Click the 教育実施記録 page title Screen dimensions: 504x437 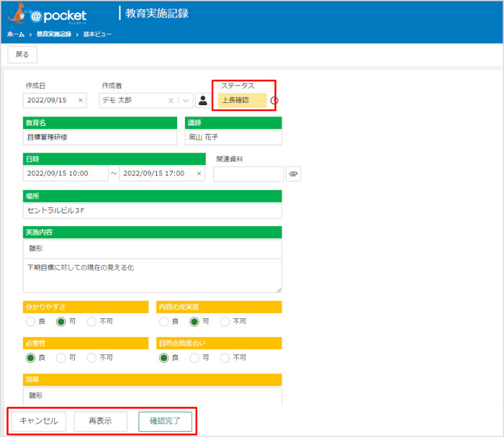click(x=157, y=13)
